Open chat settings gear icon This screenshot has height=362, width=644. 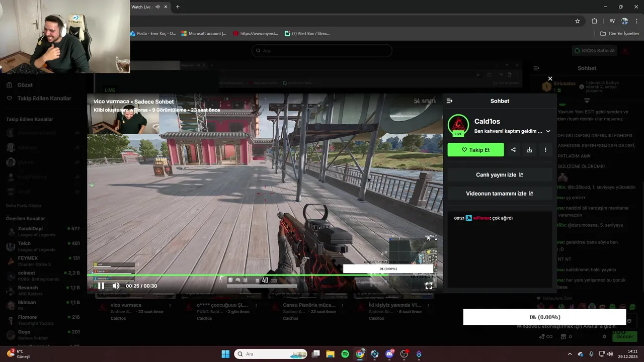604,336
